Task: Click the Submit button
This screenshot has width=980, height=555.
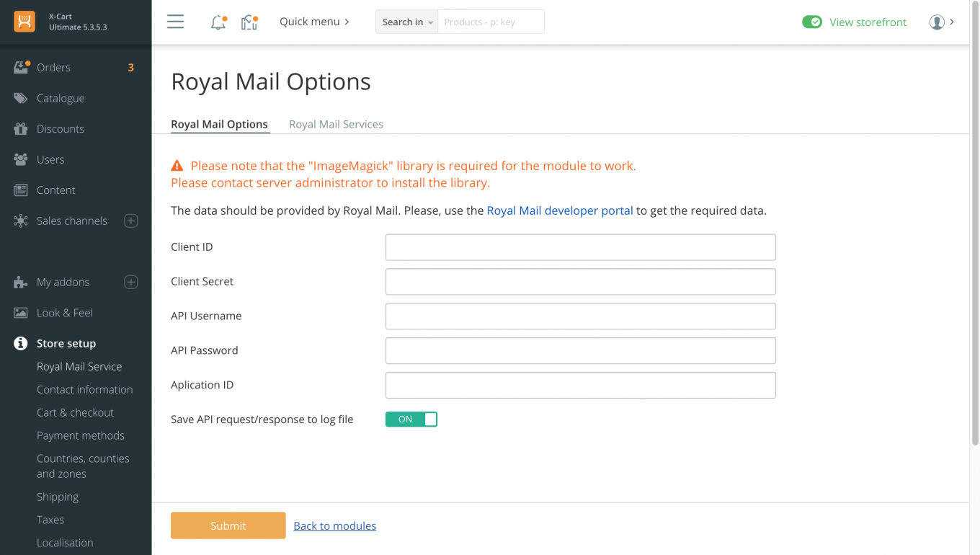Action: (228, 525)
